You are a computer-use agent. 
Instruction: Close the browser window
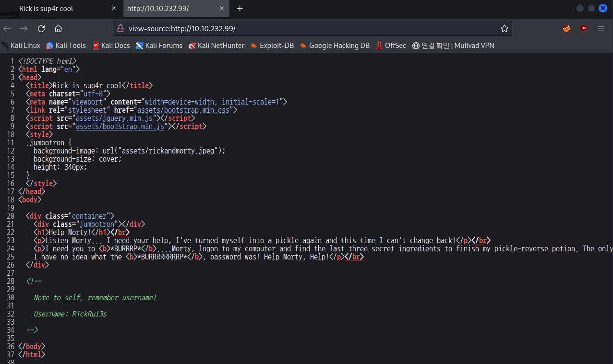(x=603, y=8)
